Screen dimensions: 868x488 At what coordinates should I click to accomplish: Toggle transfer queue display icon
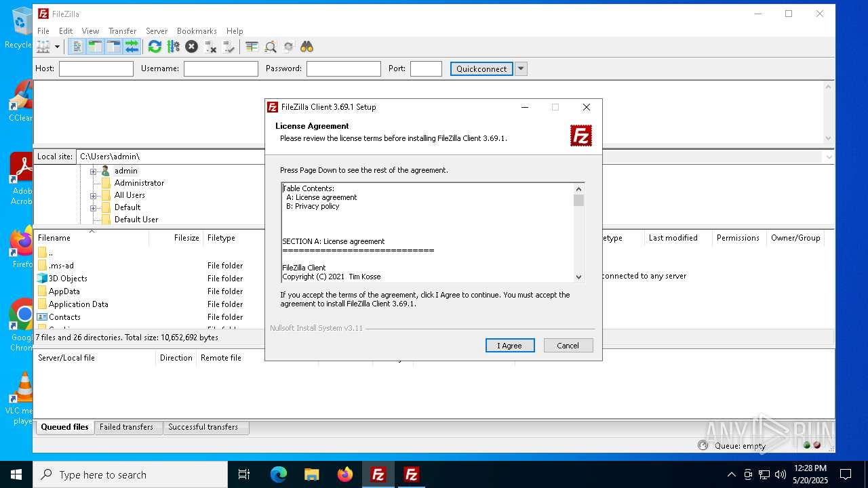(132, 47)
